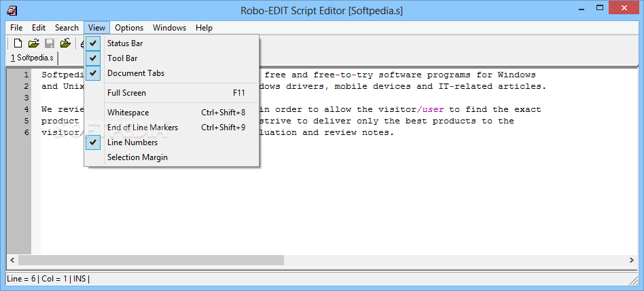Viewport: 644px width, 291px height.
Task: Open the Edit menu
Action: pos(39,28)
